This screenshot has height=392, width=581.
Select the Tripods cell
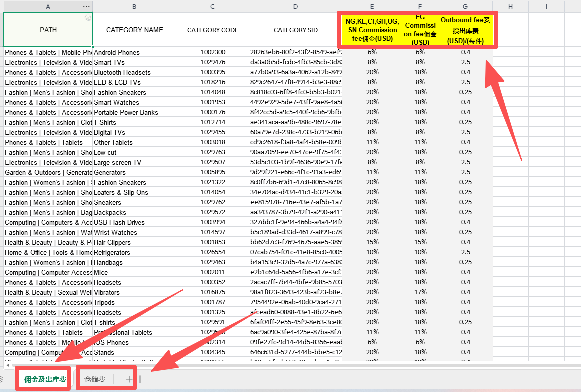pyautogui.click(x=134, y=302)
